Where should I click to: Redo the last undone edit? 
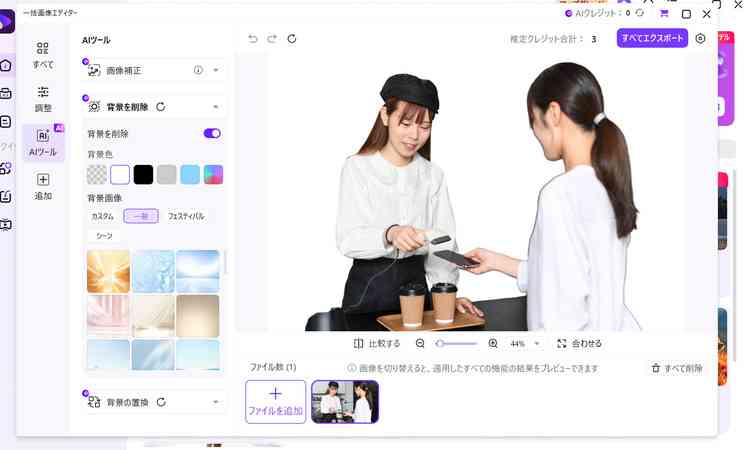(272, 39)
